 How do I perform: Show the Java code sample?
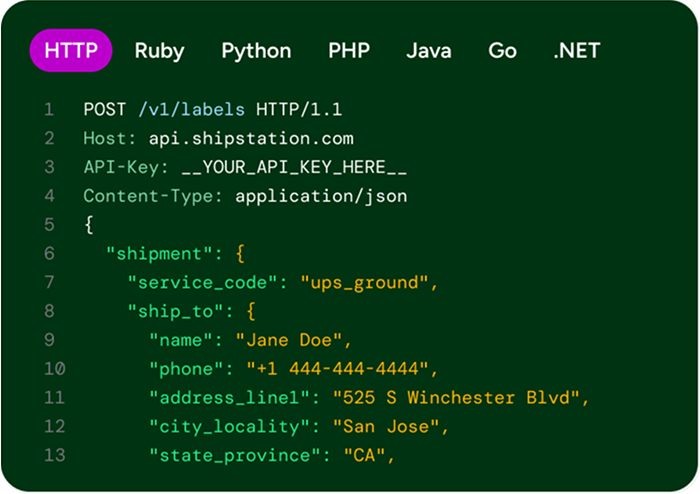coord(429,50)
